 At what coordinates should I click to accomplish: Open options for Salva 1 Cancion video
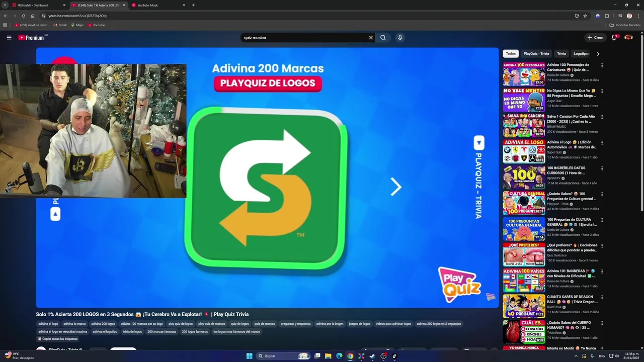click(x=602, y=117)
